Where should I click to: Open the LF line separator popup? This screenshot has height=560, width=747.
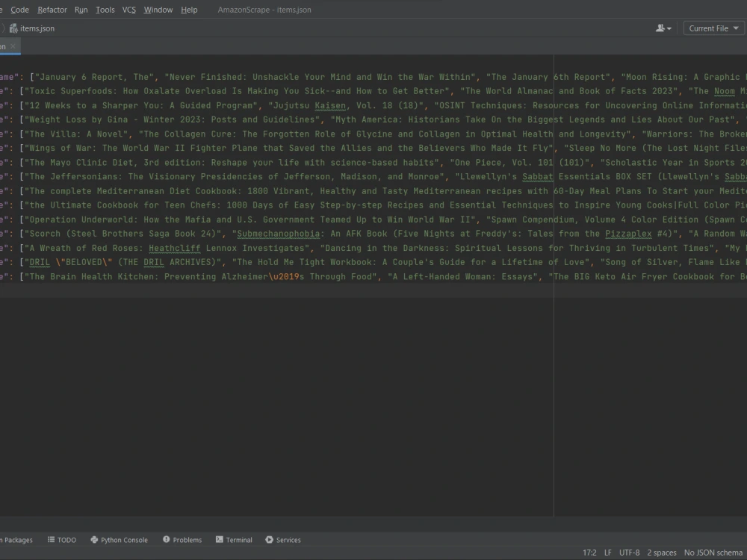click(608, 552)
